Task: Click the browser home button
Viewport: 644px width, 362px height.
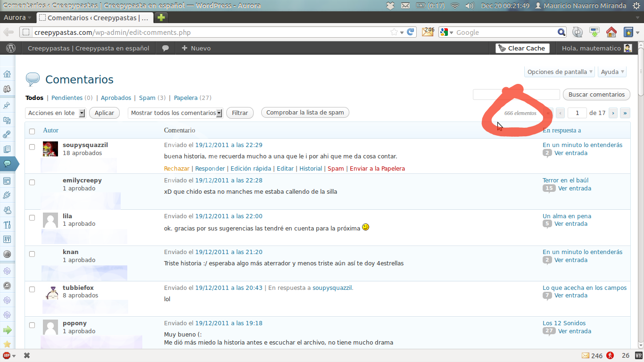Action: click(x=611, y=32)
